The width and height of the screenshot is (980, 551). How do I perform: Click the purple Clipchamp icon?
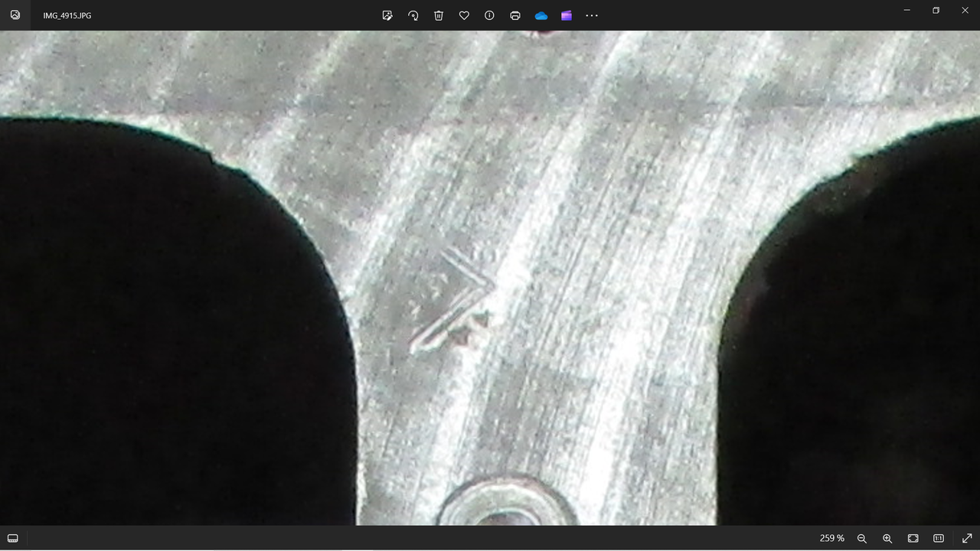click(567, 15)
